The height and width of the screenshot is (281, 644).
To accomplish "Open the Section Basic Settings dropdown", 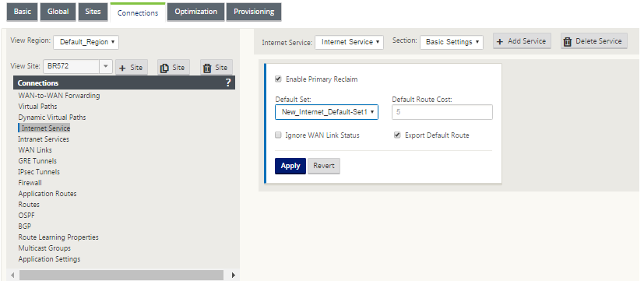I will coord(452,42).
